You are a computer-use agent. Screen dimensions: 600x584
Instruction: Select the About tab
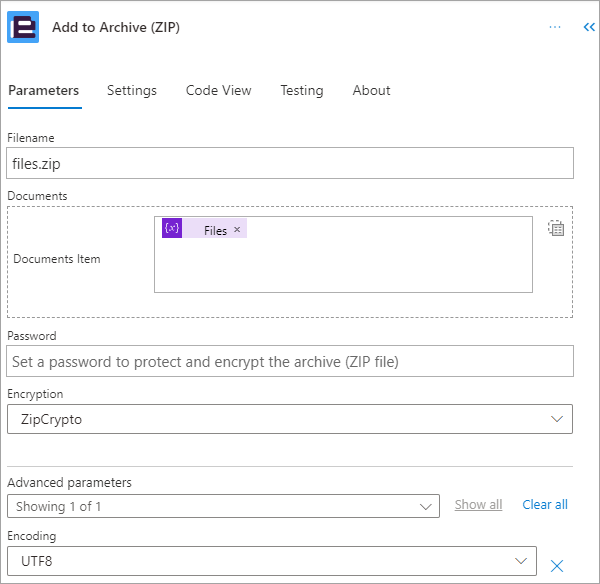click(371, 91)
